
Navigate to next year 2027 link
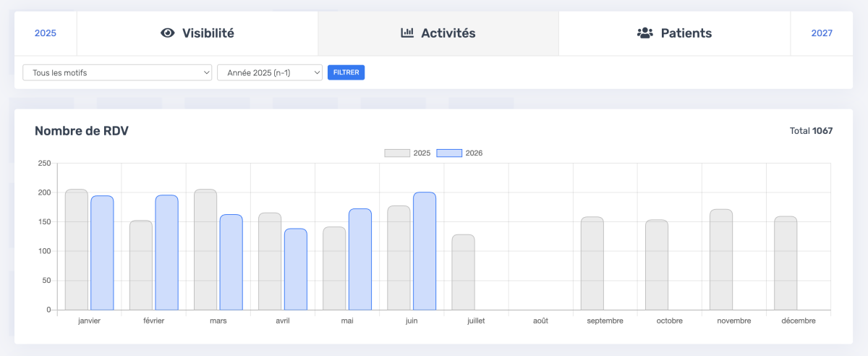822,33
